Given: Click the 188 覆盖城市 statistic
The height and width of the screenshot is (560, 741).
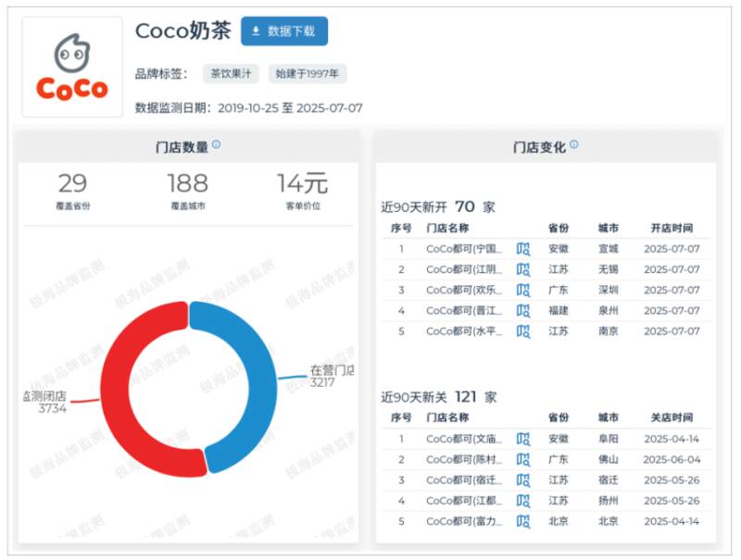Looking at the screenshot, I should click(188, 191).
